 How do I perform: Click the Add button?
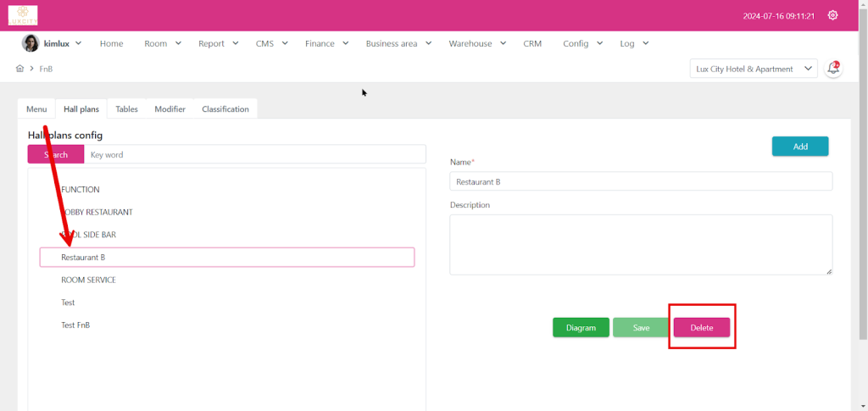pyautogui.click(x=799, y=147)
